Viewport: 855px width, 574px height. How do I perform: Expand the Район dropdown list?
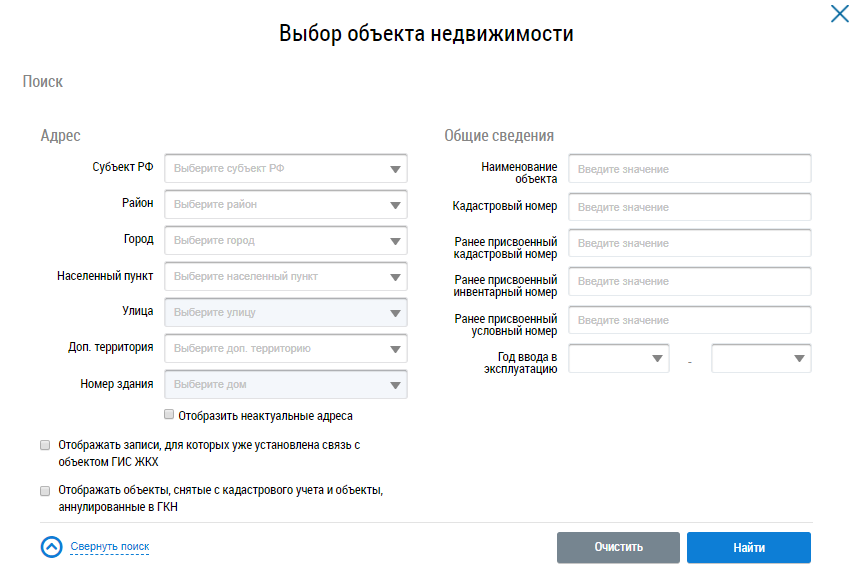click(285, 205)
